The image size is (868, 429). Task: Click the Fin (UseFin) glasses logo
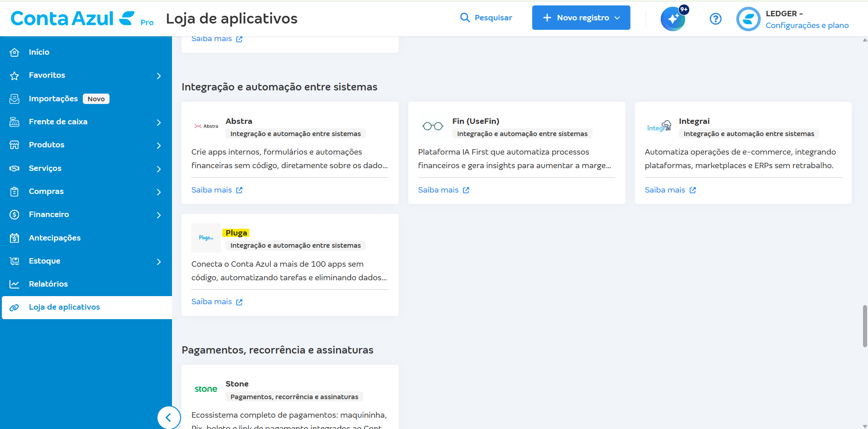point(433,126)
